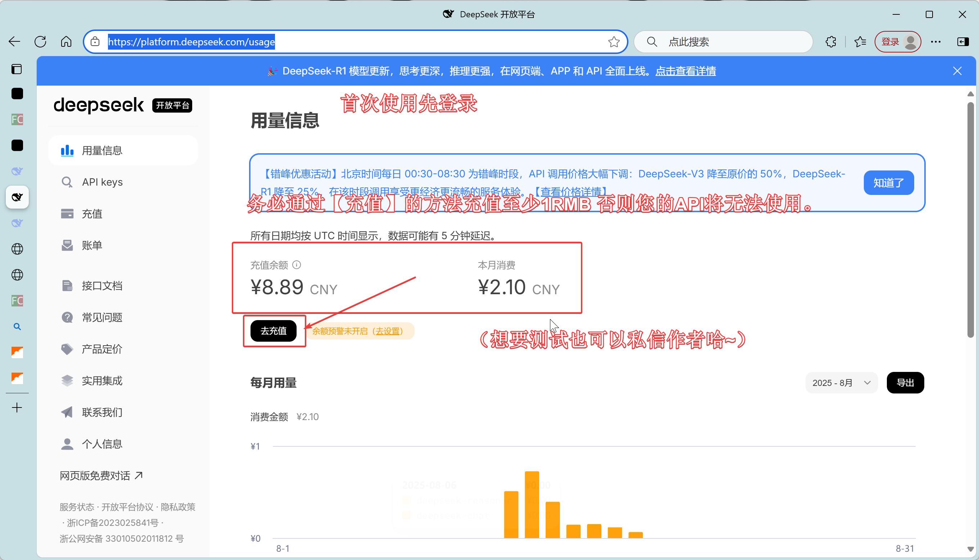979x560 pixels.
Task: Open a new tab with the plus icon
Action: 17,408
